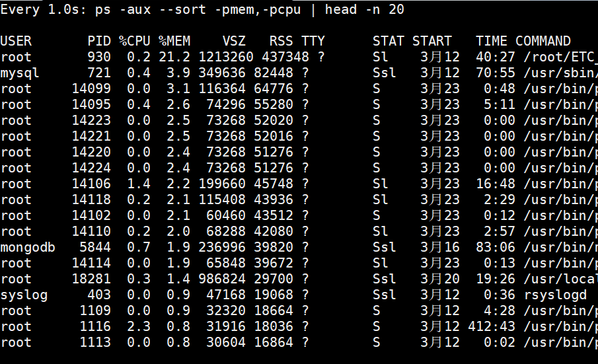Click PID 14102
The width and height of the screenshot is (598, 364).
tap(91, 215)
